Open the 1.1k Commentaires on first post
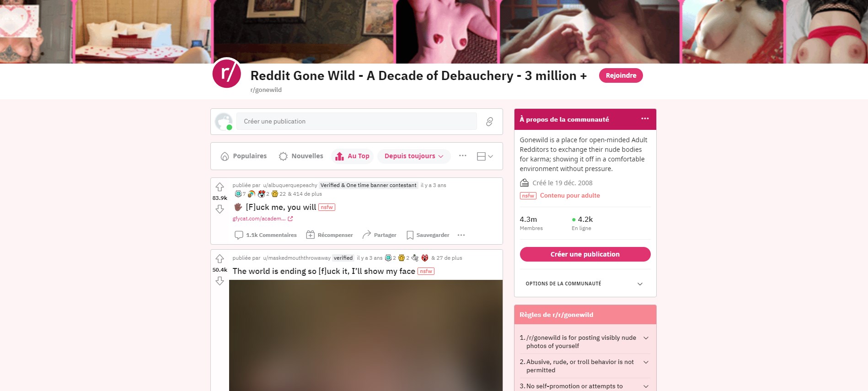 (265, 235)
